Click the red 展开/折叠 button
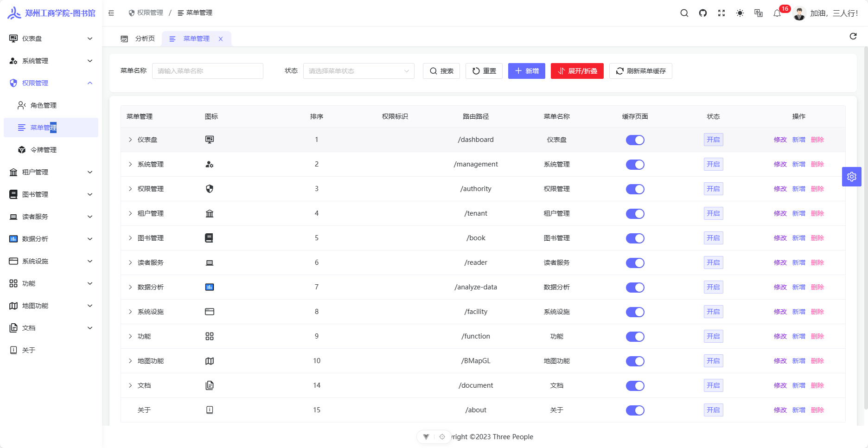Image resolution: width=868 pixels, height=448 pixels. tap(577, 71)
